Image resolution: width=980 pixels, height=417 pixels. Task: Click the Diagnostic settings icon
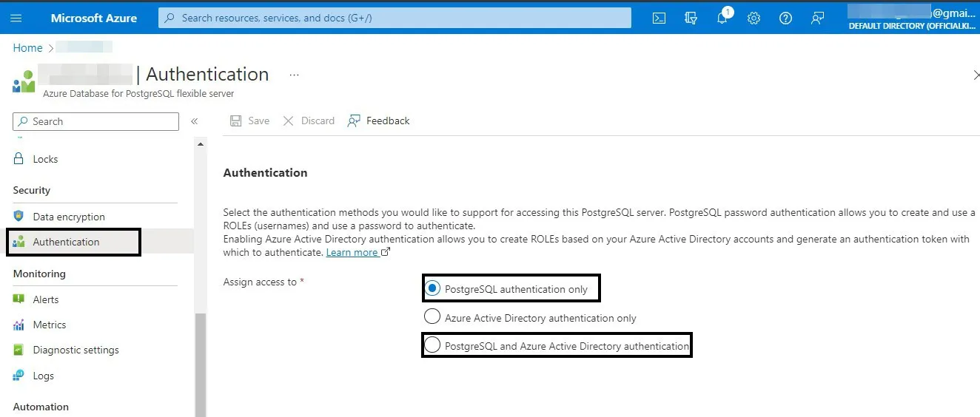pyautogui.click(x=19, y=350)
